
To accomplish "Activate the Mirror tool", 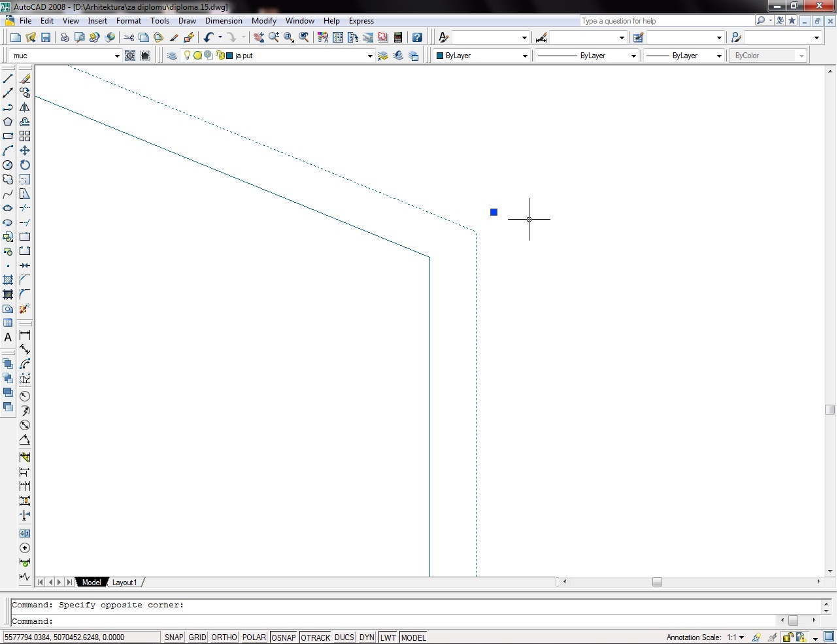I will point(25,107).
